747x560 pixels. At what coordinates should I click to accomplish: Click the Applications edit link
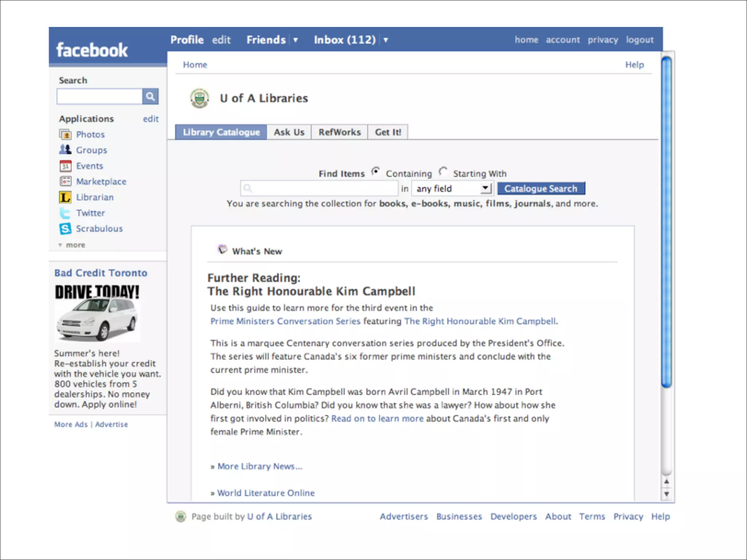point(151,119)
